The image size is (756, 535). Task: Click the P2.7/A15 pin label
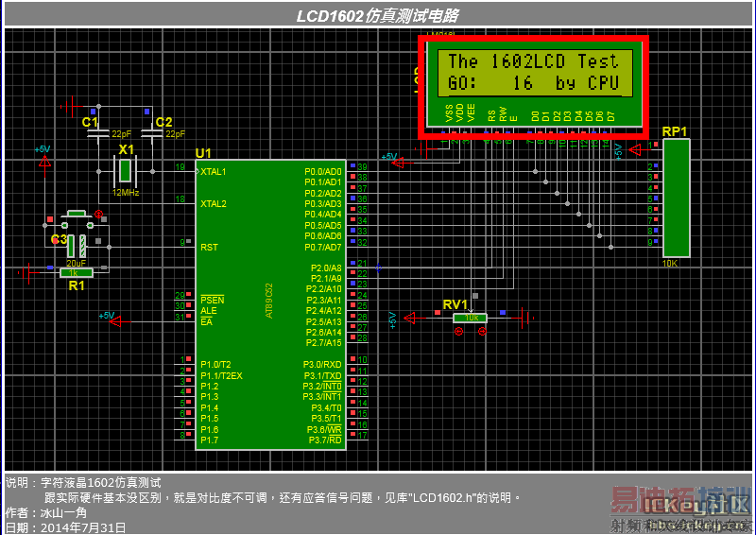click(323, 342)
